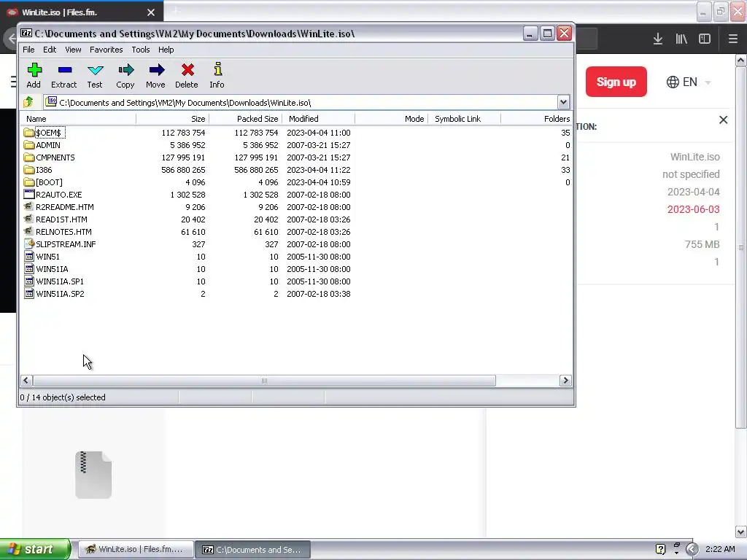Click the help icon in the system tray

pyautogui.click(x=660, y=550)
